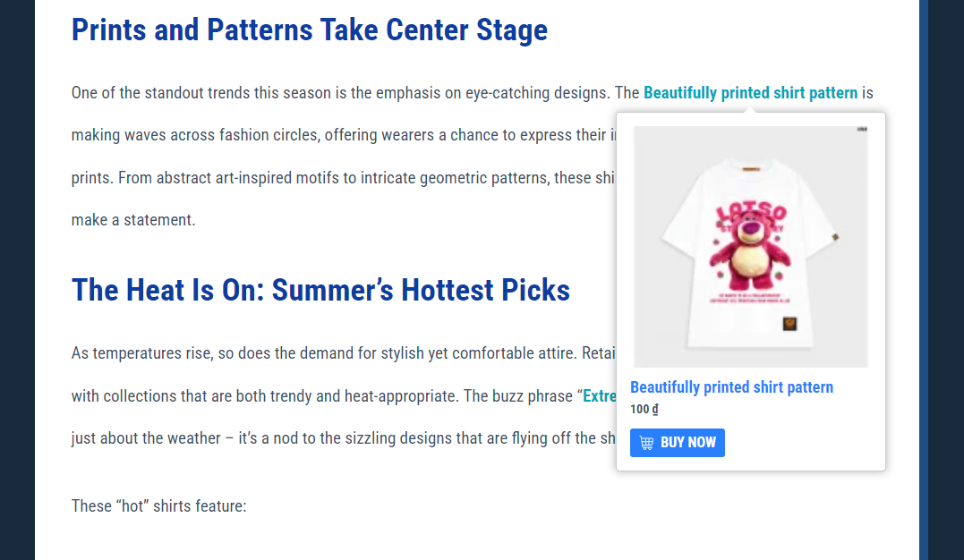This screenshot has height=560, width=964.
Task: Follow the partially hidden 'Extre' teal link
Action: pyautogui.click(x=600, y=396)
